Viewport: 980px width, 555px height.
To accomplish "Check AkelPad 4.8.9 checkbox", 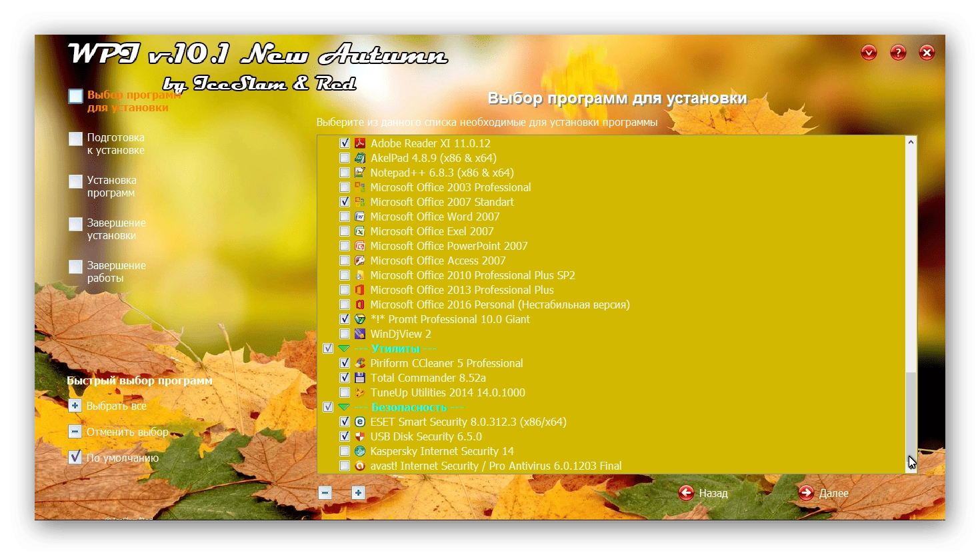I will coord(345,158).
